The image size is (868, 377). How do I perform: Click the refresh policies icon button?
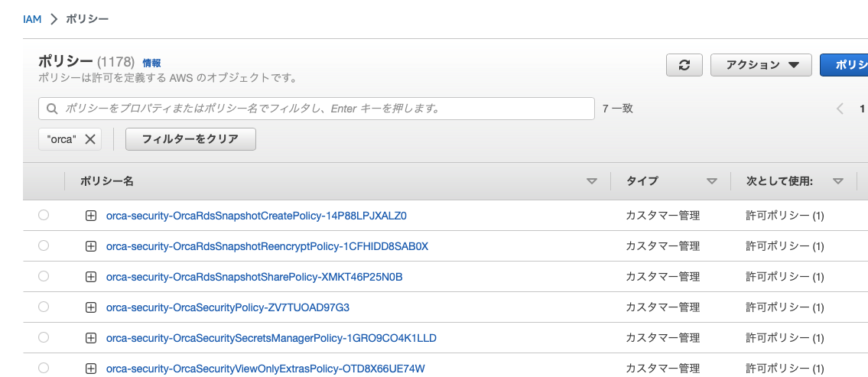(x=684, y=65)
